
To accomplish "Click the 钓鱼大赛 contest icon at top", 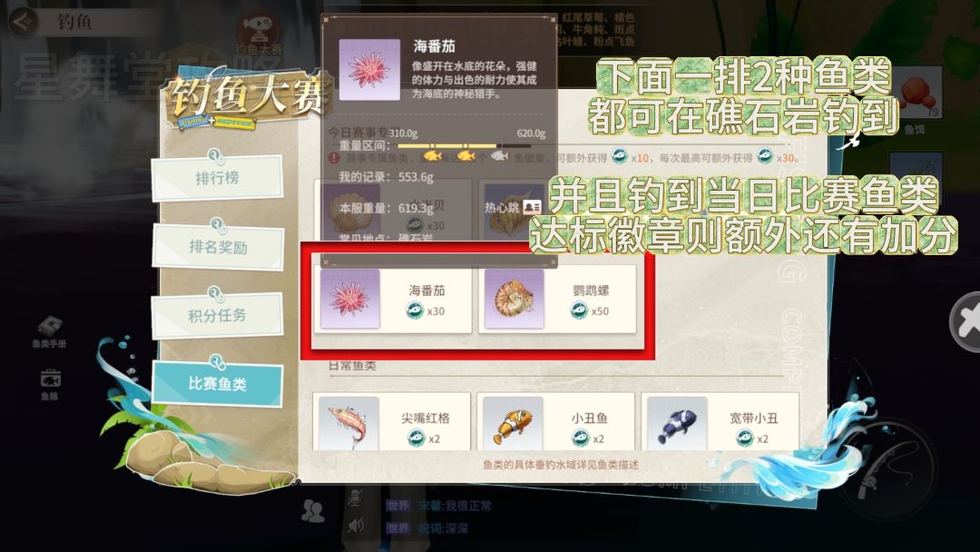I will tap(258, 33).
